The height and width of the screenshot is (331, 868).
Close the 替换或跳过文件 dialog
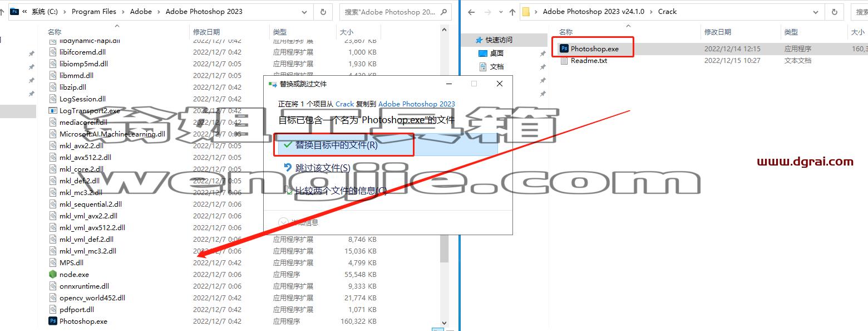[500, 84]
